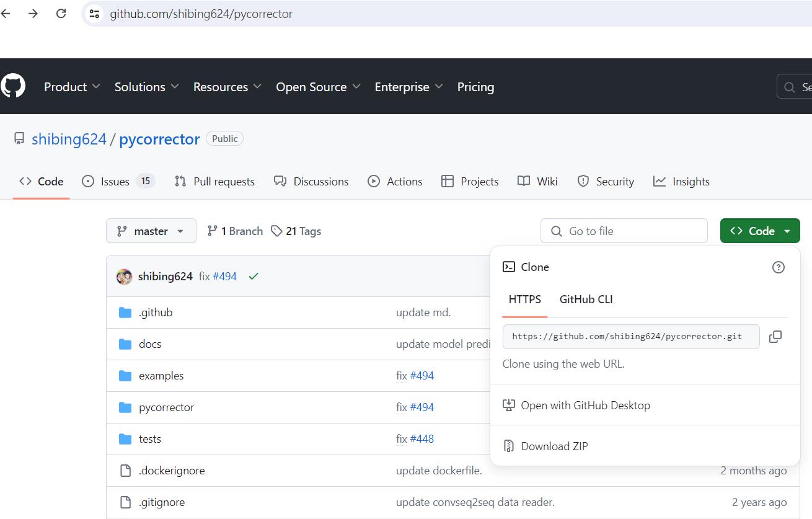Open the #448 link in tests row
Image resolution: width=812 pixels, height=519 pixels.
point(421,439)
